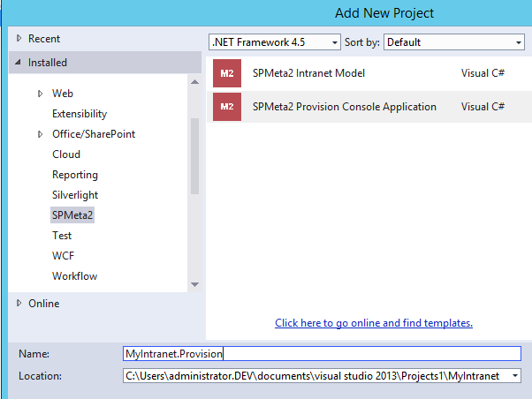
Task: Click the category tree scroll-up arrow
Action: pyautogui.click(x=194, y=82)
